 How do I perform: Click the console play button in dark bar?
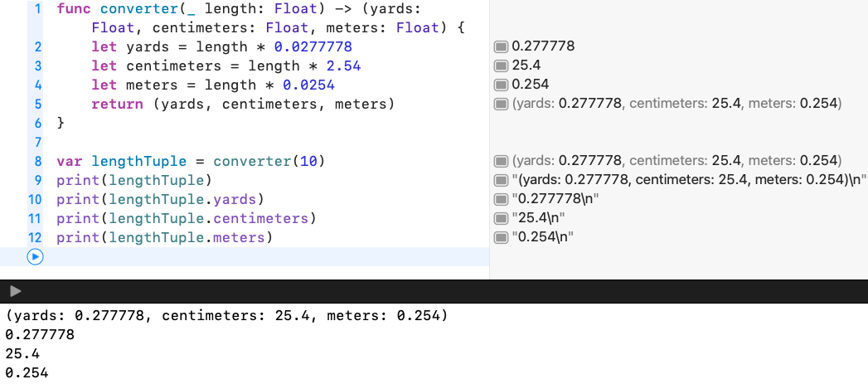(x=16, y=291)
